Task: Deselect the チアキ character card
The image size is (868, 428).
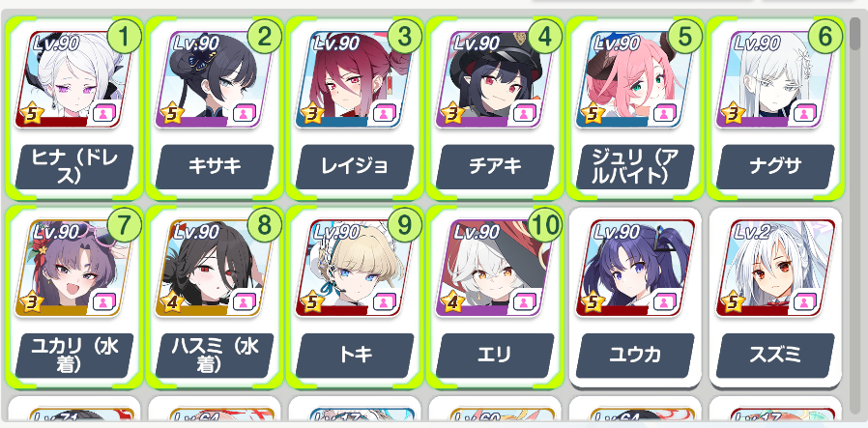Action: point(494,108)
